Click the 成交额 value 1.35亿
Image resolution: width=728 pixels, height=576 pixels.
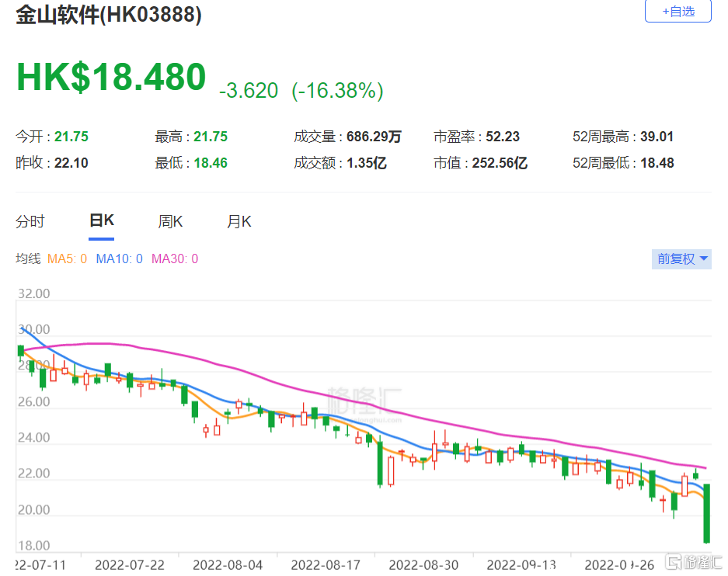366,163
